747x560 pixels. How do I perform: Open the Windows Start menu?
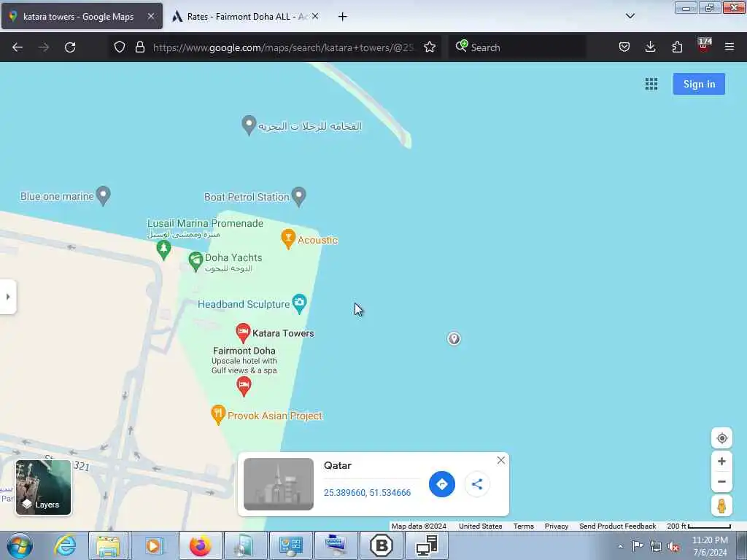point(20,545)
